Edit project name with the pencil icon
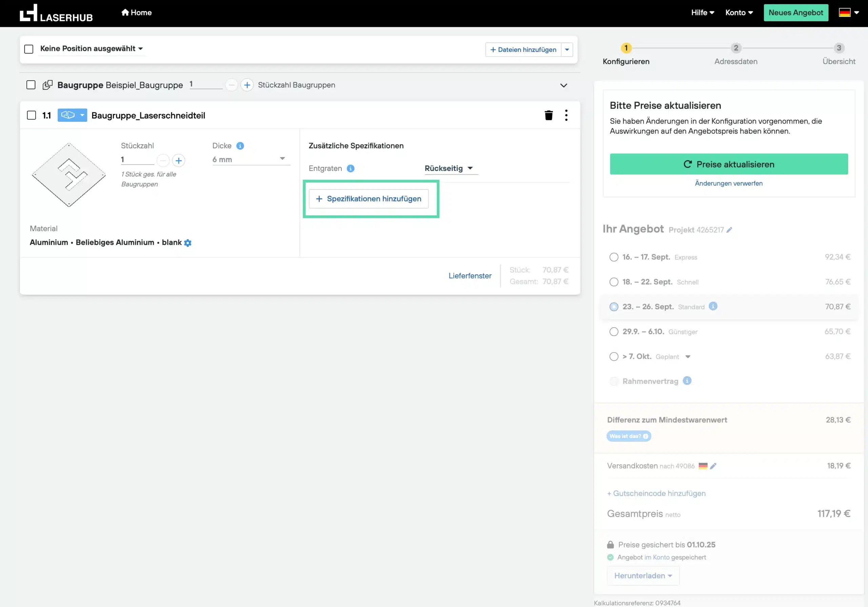Viewport: 868px width, 607px height. pos(729,230)
